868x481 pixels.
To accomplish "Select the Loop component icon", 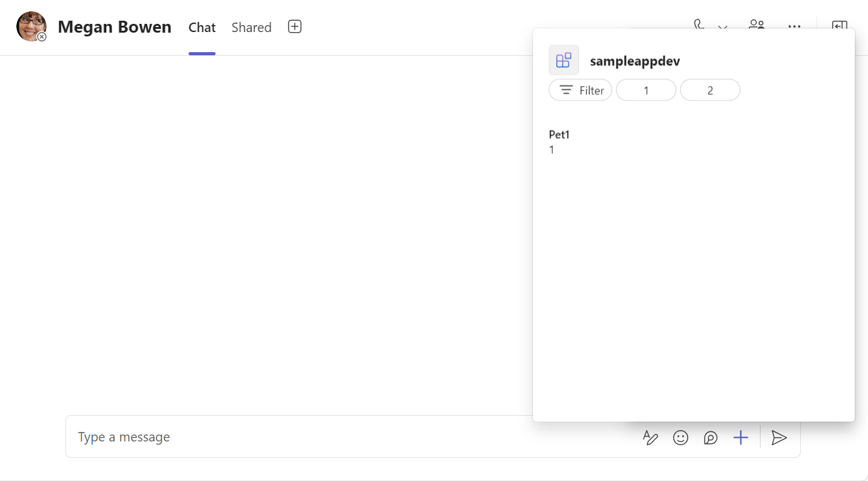I will pyautogui.click(x=711, y=437).
